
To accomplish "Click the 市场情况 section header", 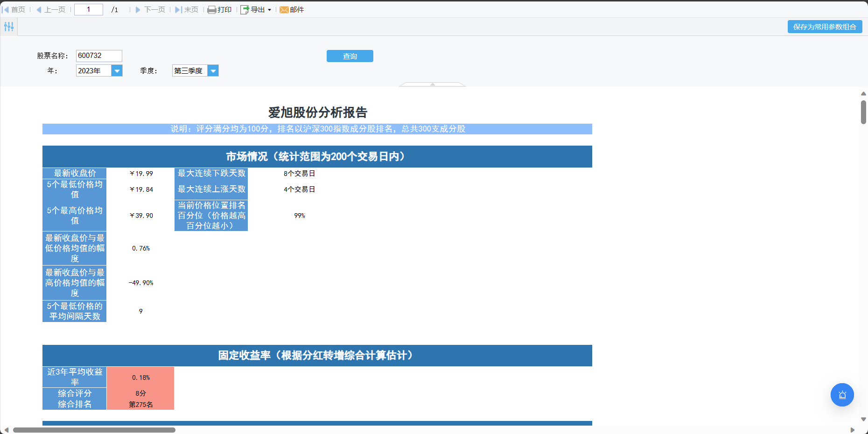I will [x=317, y=156].
